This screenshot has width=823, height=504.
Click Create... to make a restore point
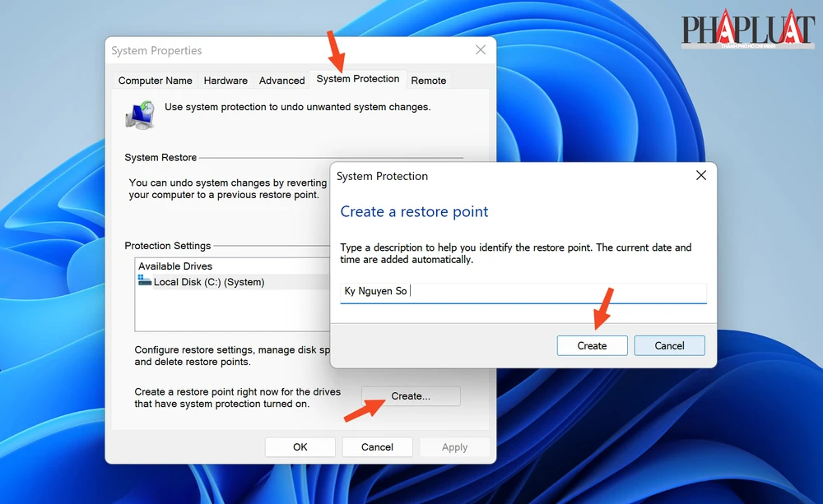point(410,395)
